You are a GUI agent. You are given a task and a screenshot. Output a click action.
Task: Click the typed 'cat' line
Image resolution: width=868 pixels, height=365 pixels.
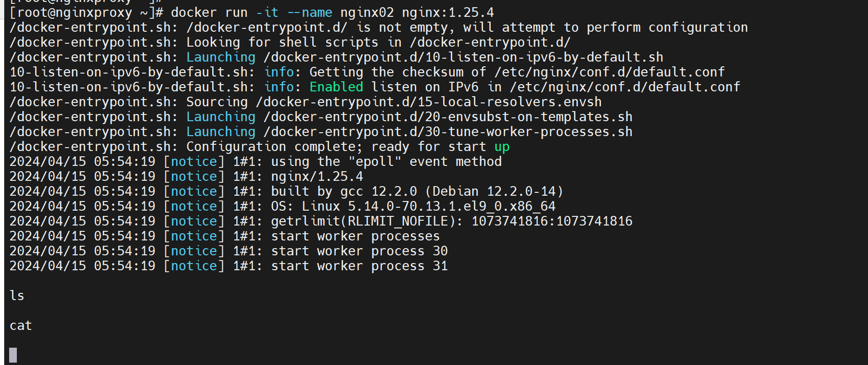21,326
